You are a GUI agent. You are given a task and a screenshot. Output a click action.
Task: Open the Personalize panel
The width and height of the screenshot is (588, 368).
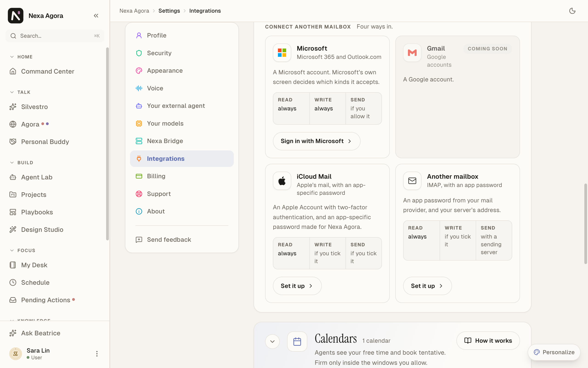[x=554, y=352]
